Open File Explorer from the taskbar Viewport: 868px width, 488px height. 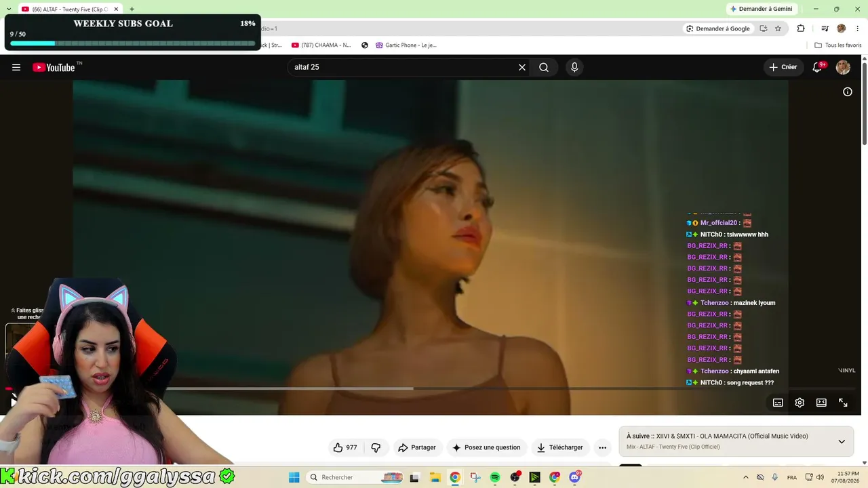[435, 477]
